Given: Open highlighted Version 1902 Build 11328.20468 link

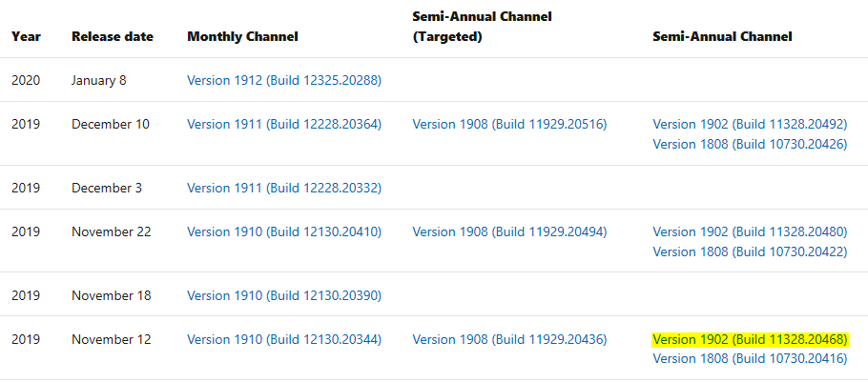Looking at the screenshot, I should 750,339.
